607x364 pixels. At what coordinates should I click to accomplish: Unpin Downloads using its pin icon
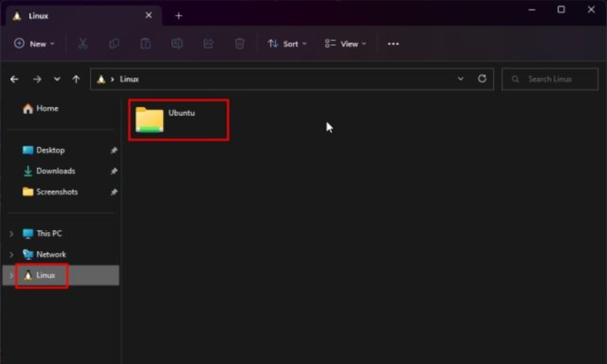[x=114, y=171]
